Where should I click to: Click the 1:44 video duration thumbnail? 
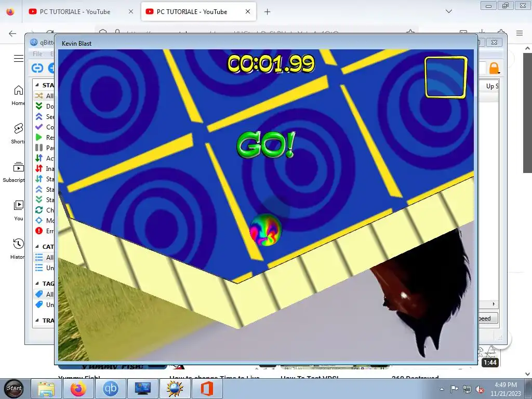pos(490,362)
